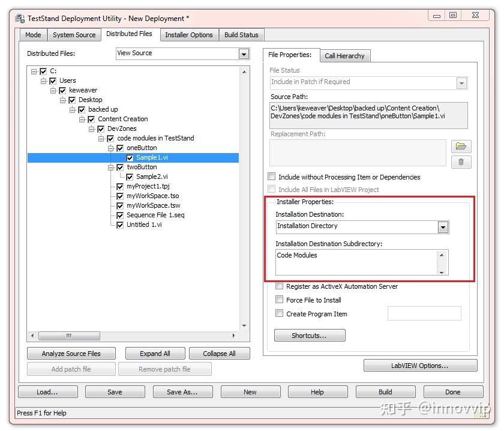The height and width of the screenshot is (431, 504).
Task: Select the File Properties tab
Action: click(290, 55)
